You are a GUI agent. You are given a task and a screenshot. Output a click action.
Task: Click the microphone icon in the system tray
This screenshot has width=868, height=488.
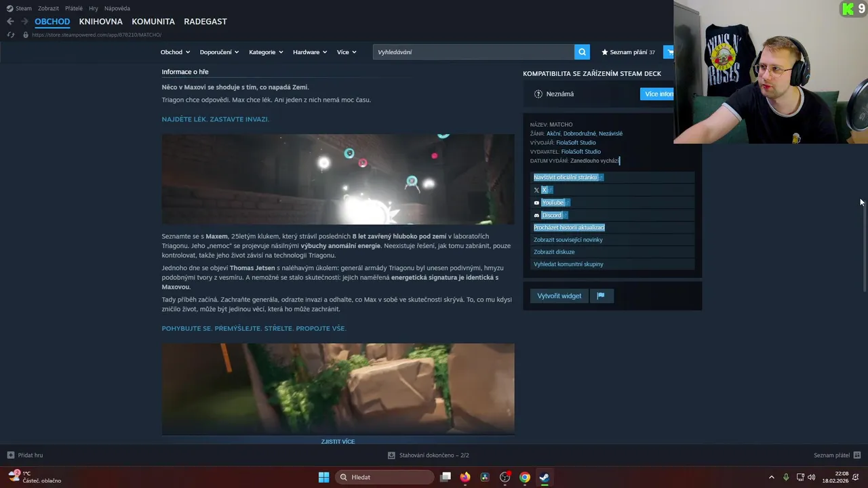pos(786,477)
